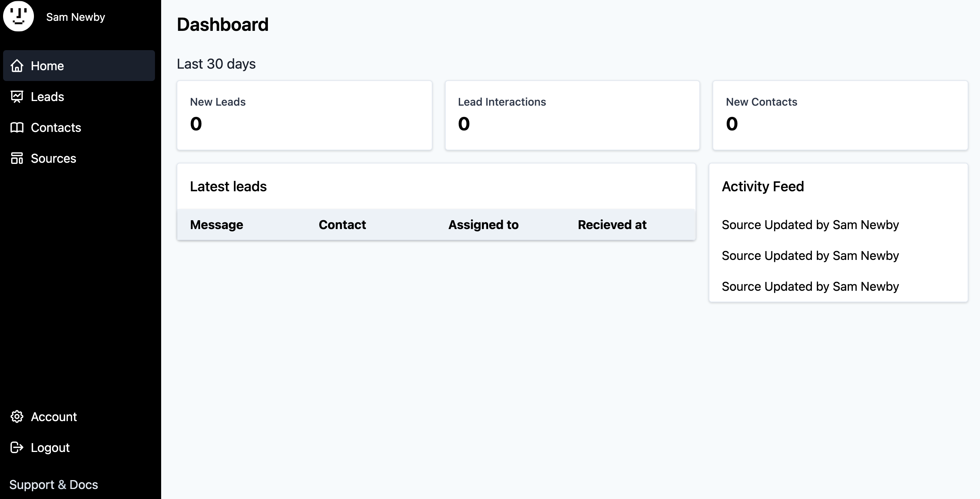Go to Contacts in sidebar

56,128
